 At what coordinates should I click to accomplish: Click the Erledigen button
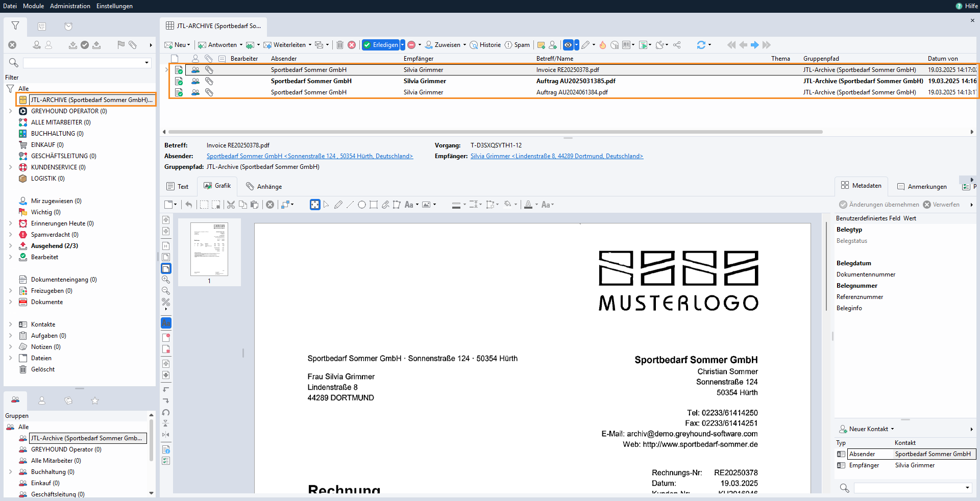(x=381, y=45)
